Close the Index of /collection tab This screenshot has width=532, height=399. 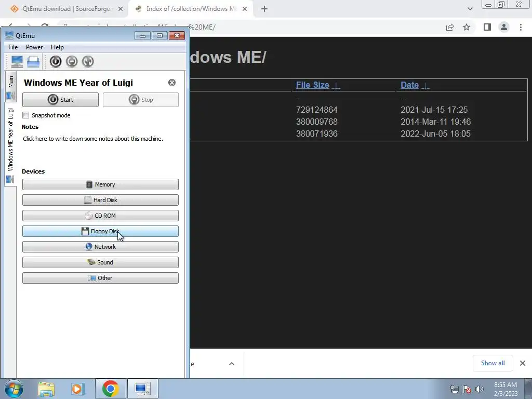pyautogui.click(x=245, y=9)
